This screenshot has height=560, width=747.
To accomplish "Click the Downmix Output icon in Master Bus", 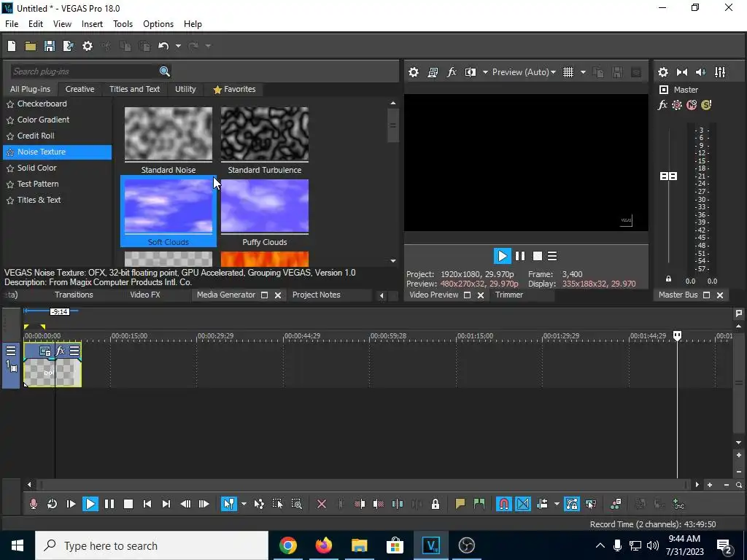I will 682,72.
